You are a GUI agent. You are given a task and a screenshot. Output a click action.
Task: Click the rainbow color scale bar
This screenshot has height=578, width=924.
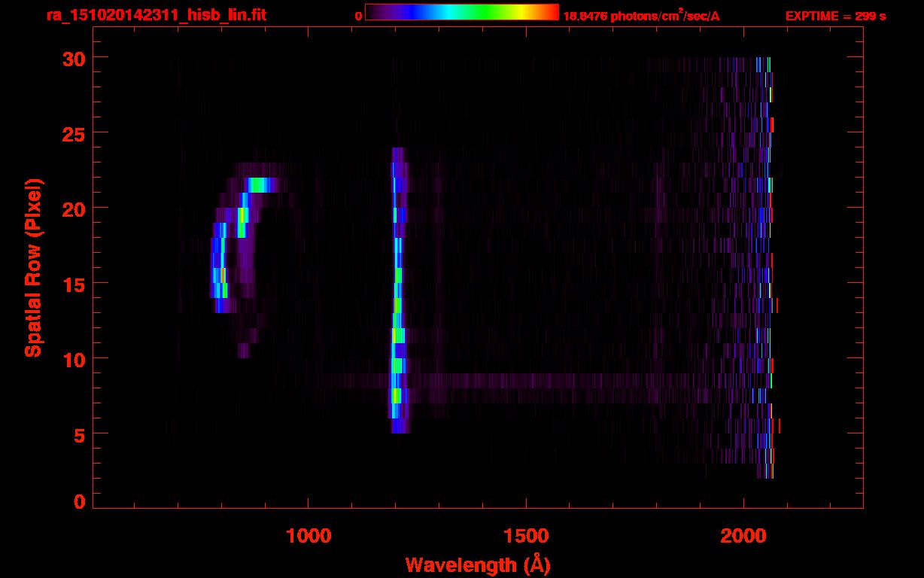click(x=462, y=12)
